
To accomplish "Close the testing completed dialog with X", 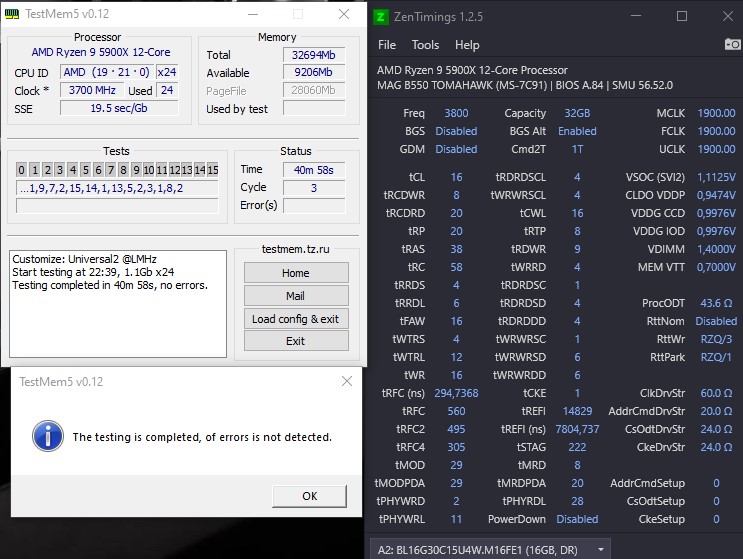I will pos(347,381).
